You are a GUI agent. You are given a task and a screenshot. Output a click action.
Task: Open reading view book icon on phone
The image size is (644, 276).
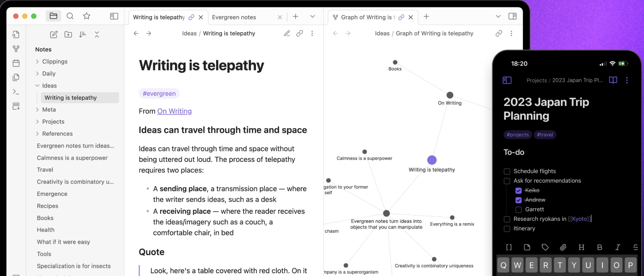(x=613, y=80)
